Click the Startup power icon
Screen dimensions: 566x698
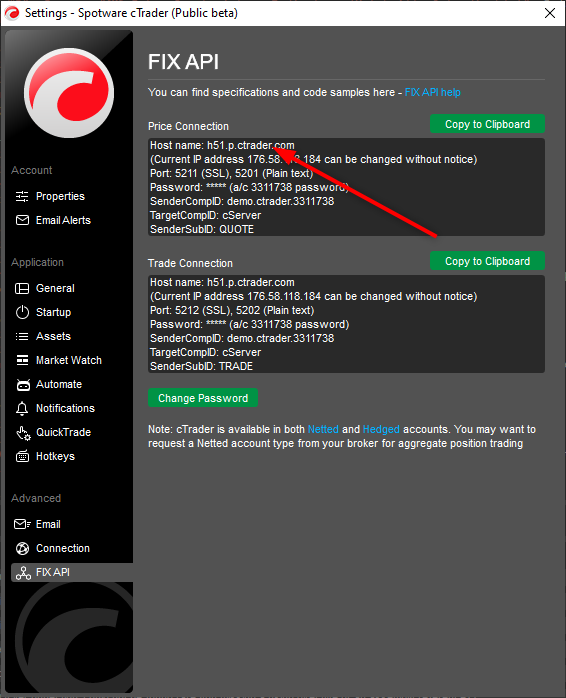coord(22,312)
